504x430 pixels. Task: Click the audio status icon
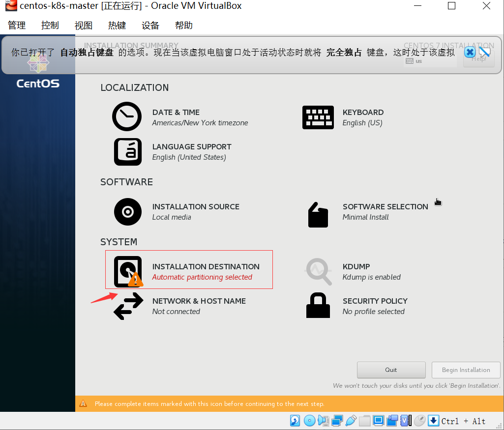click(x=324, y=421)
